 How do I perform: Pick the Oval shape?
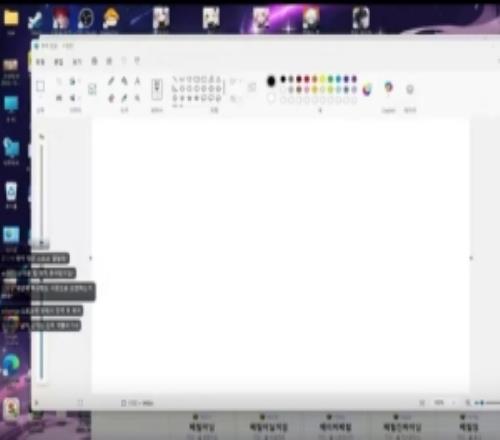pyautogui.click(x=189, y=79)
